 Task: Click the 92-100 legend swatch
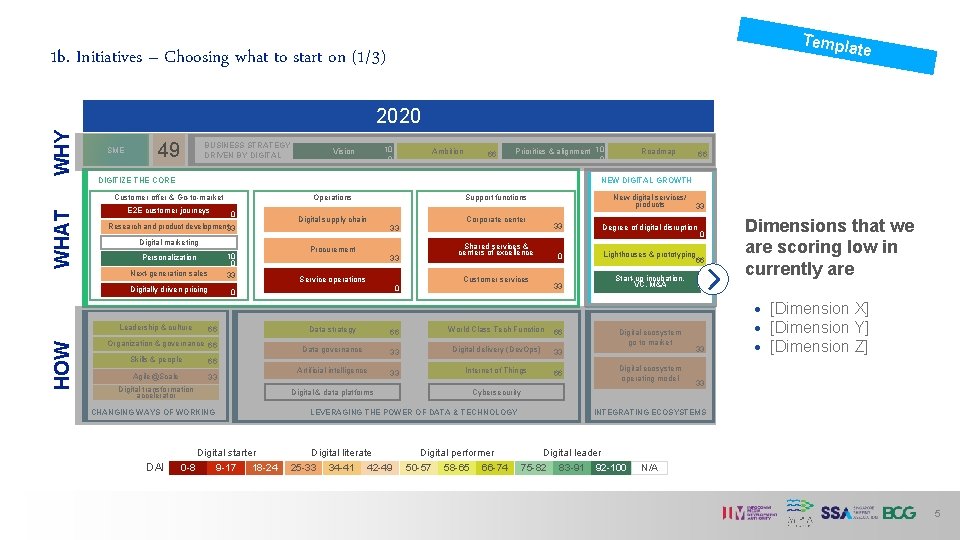pos(610,468)
